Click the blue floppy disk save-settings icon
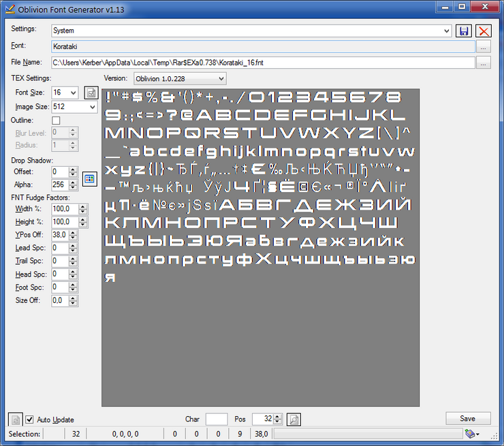This screenshot has height=446, width=504. [464, 31]
